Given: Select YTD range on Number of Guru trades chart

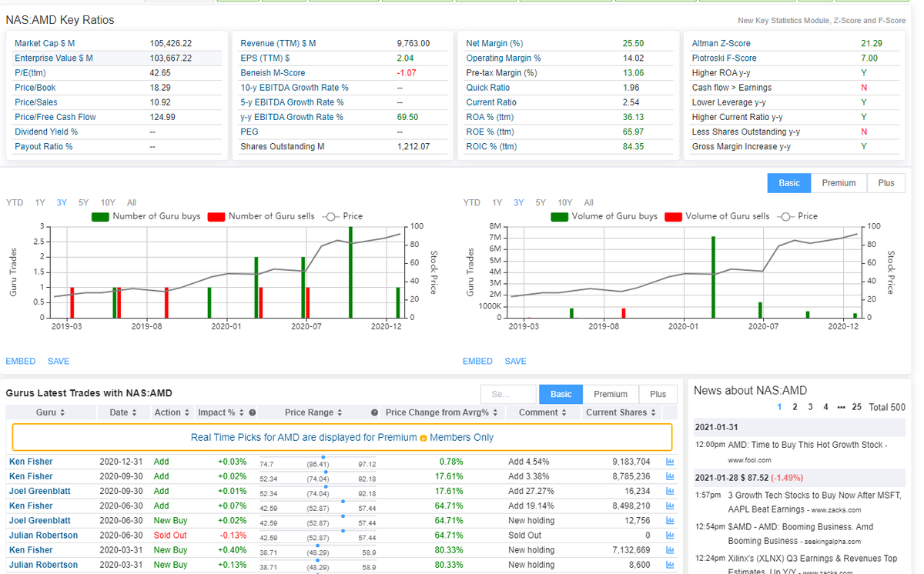Looking at the screenshot, I should tap(14, 202).
